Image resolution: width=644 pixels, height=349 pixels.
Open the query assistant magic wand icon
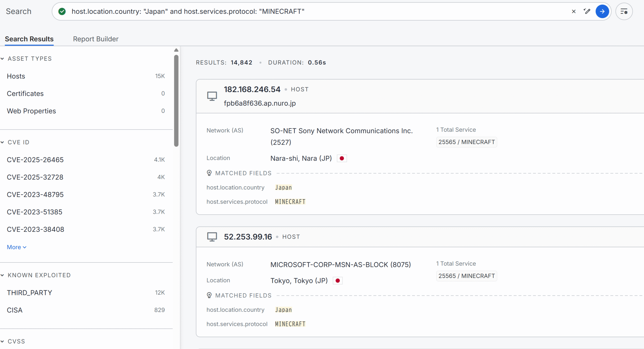(587, 11)
